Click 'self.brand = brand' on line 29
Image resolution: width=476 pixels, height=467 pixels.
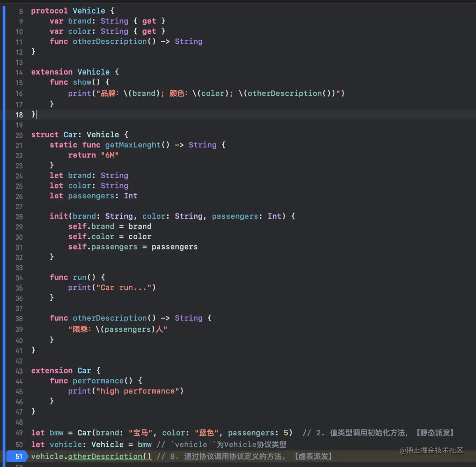point(109,227)
